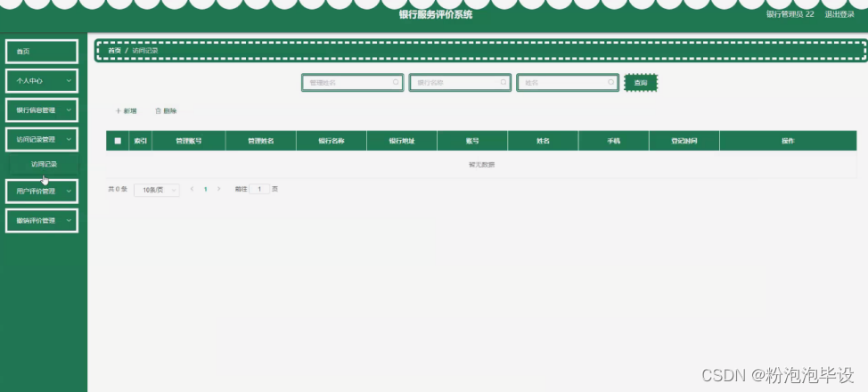Click the 管理账号 column header
Viewport: 868px width, 392px height.
pyautogui.click(x=189, y=141)
